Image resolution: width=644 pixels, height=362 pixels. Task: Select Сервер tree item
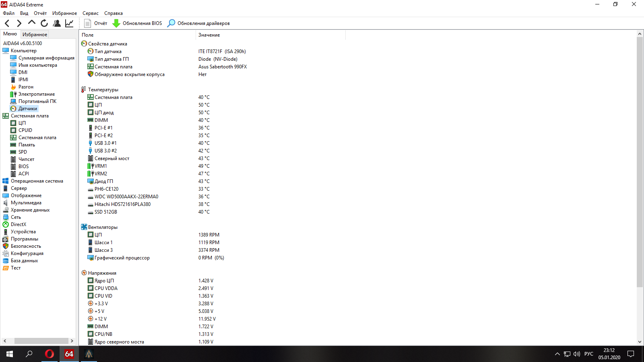pos(19,188)
